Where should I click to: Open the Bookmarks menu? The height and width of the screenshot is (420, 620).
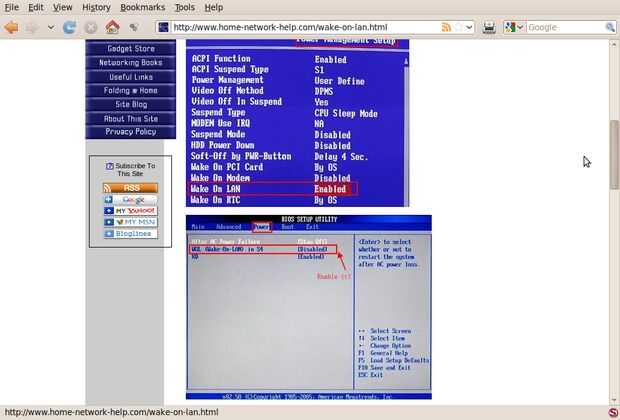[x=142, y=8]
